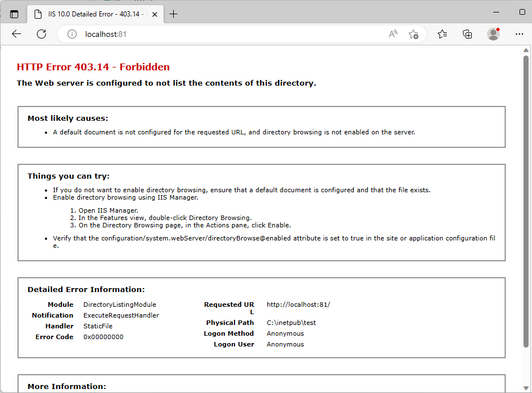Add this page to favorites
The height and width of the screenshot is (393, 532).
tap(413, 34)
